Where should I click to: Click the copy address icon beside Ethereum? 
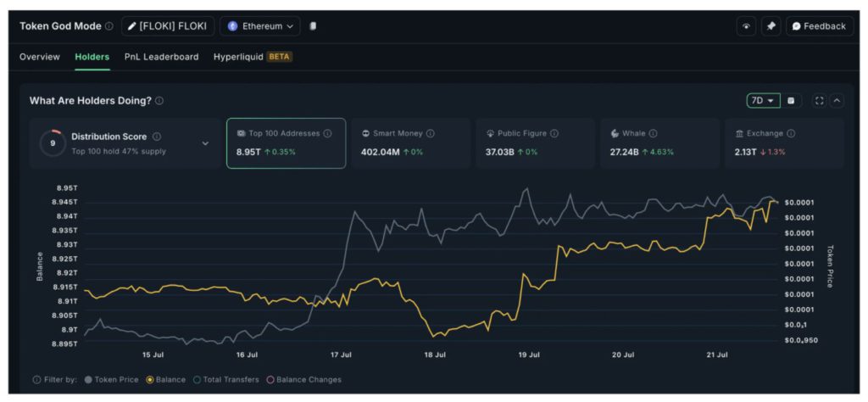pos(313,26)
